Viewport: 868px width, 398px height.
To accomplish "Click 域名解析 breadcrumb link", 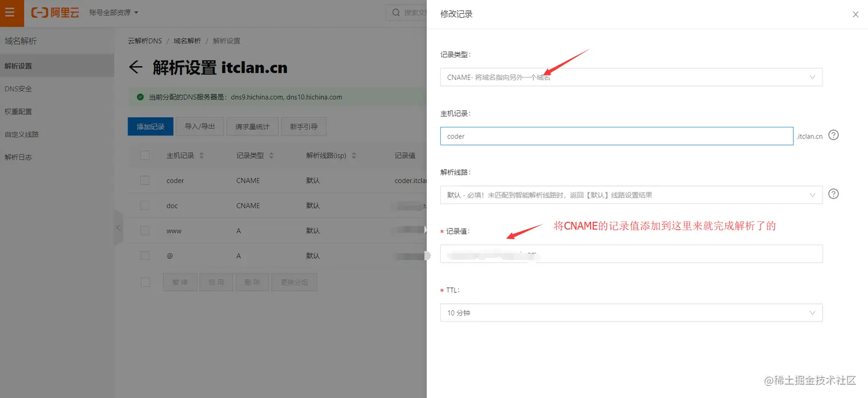I will (x=187, y=41).
